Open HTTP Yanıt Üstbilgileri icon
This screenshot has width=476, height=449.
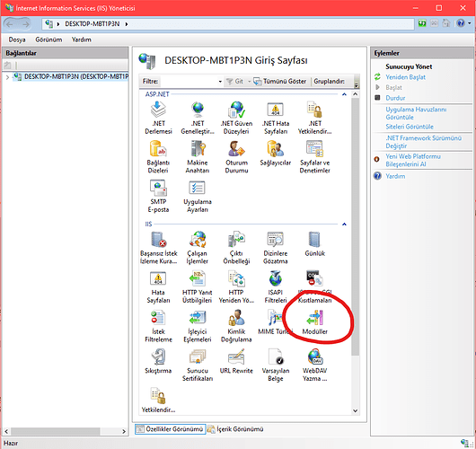tap(198, 286)
